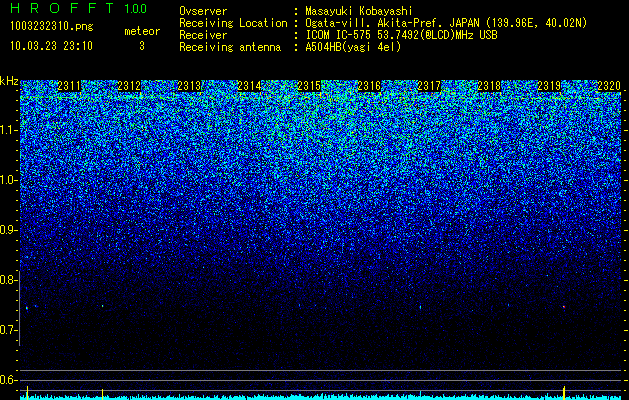This screenshot has height=400, width=629.
Task: Select the filename 1003232310.png
Action: [x=52, y=26]
